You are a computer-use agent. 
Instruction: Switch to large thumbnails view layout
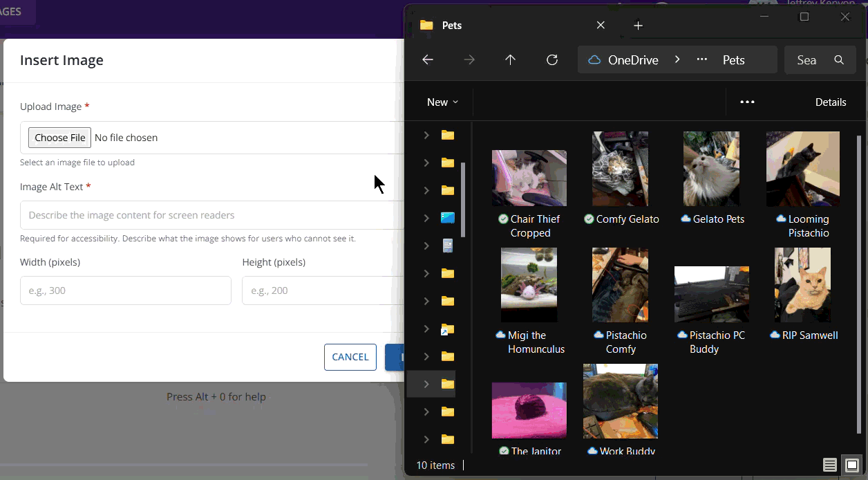852,465
